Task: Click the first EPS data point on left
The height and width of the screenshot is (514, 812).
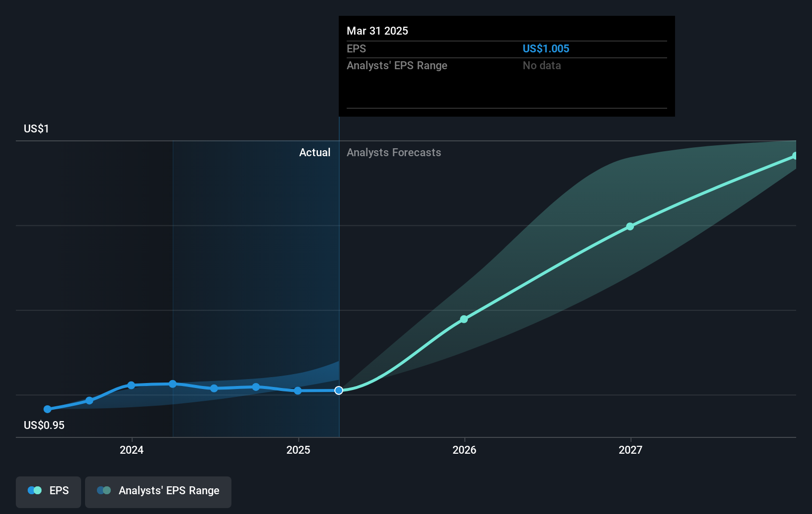Action: (47, 409)
